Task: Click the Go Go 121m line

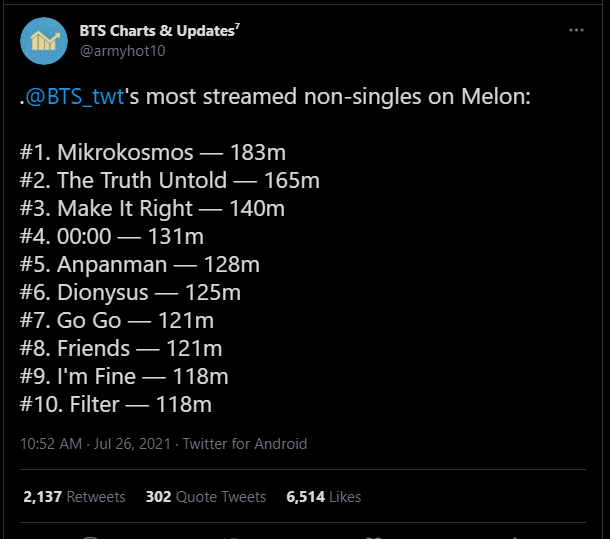Action: 116,321
